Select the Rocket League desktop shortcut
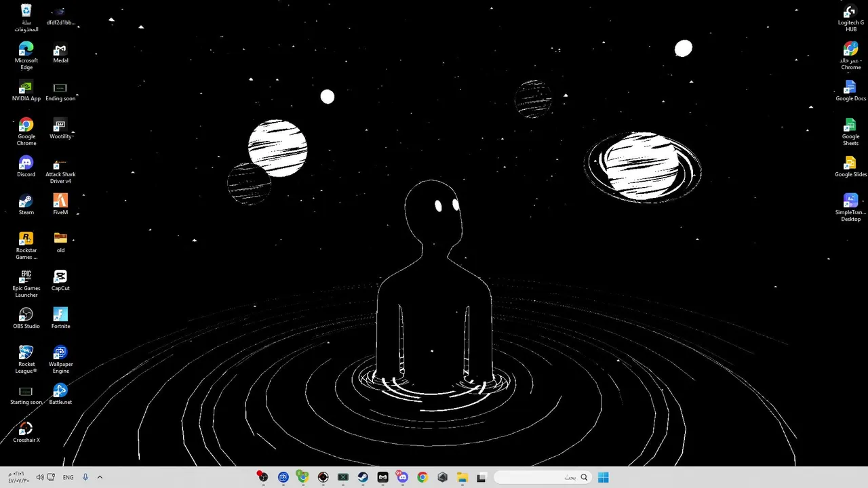868x488 pixels. (x=26, y=360)
